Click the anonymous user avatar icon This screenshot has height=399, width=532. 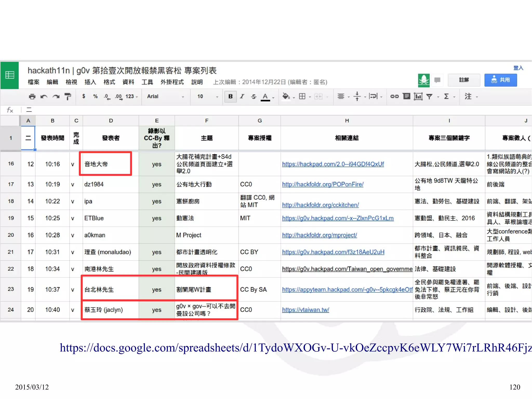(424, 80)
